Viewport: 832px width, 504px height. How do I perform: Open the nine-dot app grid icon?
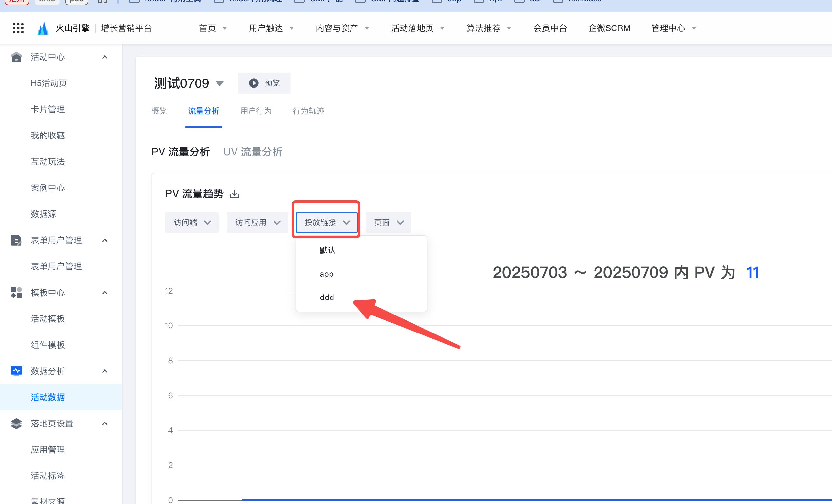pos(18,28)
